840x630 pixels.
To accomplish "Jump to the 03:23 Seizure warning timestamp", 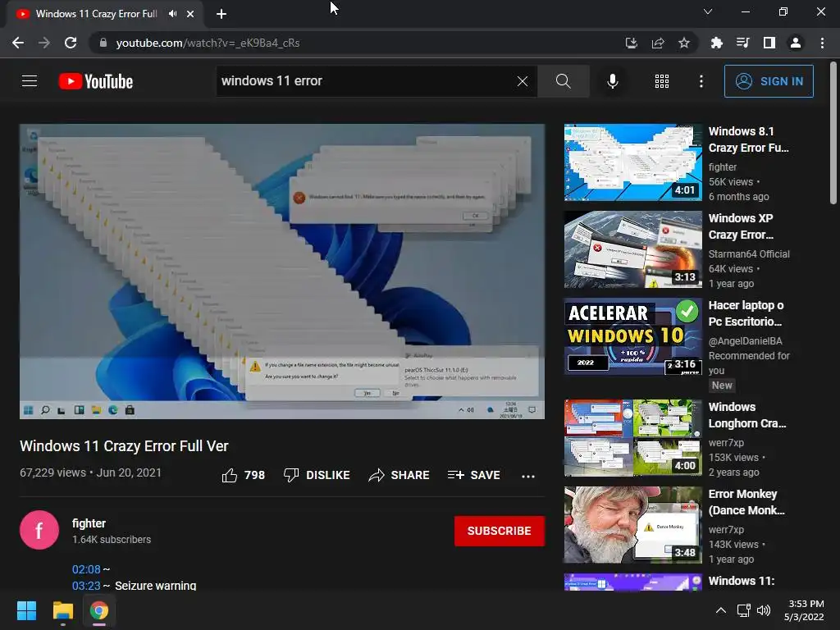I will (x=86, y=586).
